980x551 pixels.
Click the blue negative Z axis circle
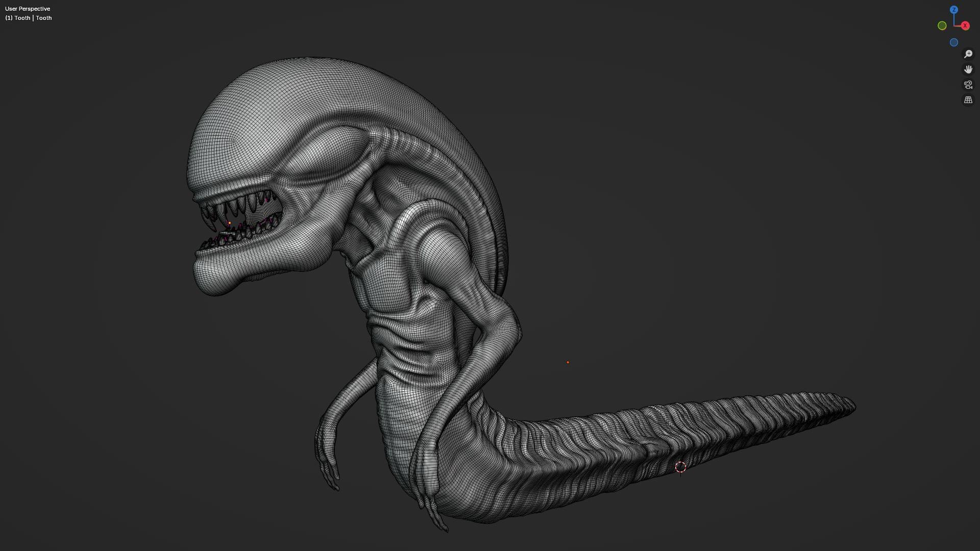[953, 42]
